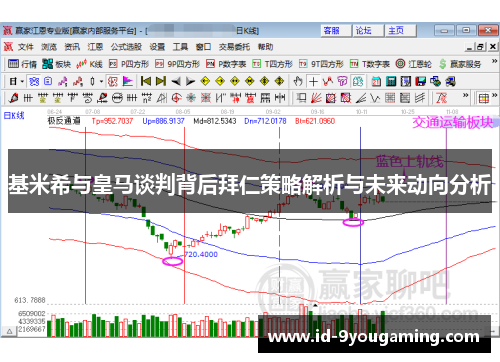500x362 pixels.
Task: Click the network globe computers icon
Action: coord(435,81)
